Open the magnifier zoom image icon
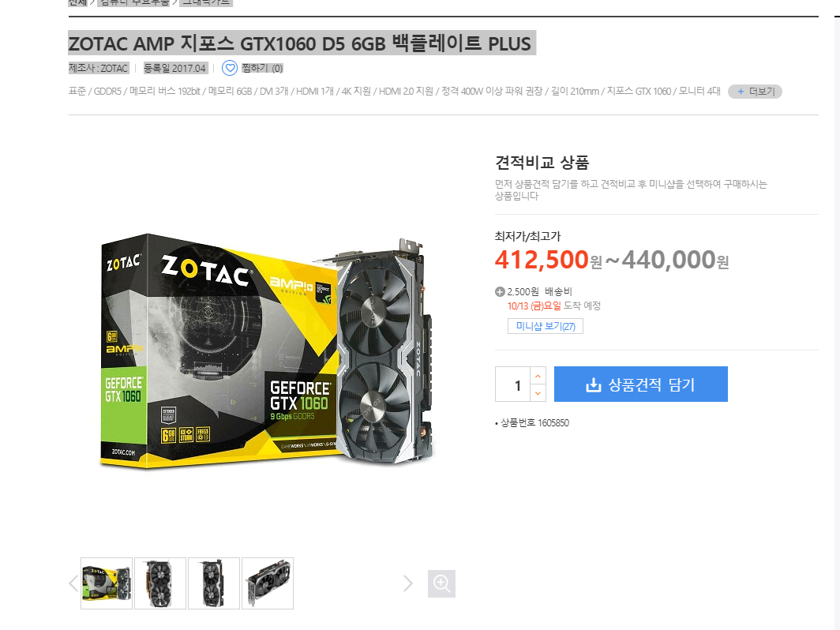The image size is (840, 630). [441, 583]
